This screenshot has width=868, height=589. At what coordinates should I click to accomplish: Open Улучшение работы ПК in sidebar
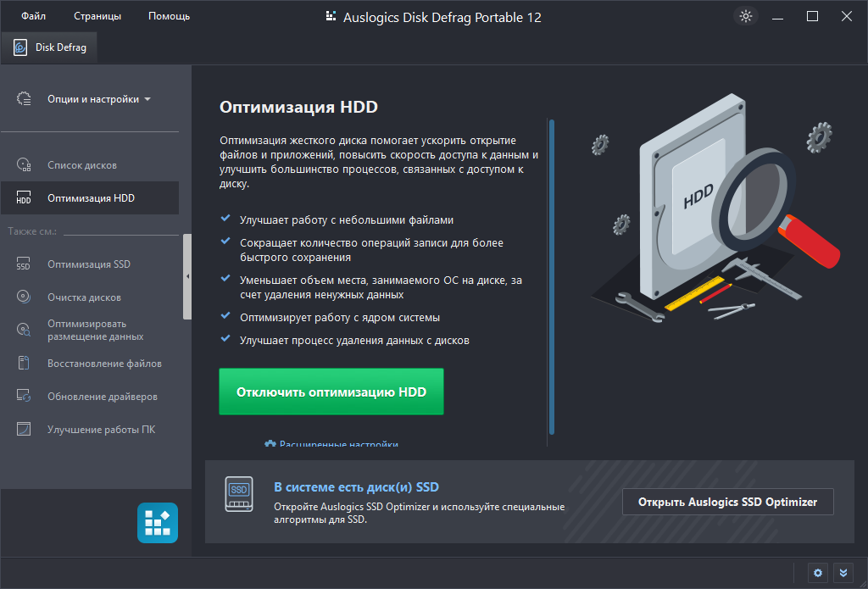tap(90, 430)
